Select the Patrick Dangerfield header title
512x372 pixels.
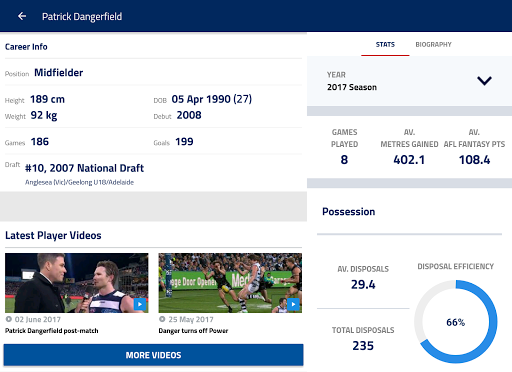[82, 16]
